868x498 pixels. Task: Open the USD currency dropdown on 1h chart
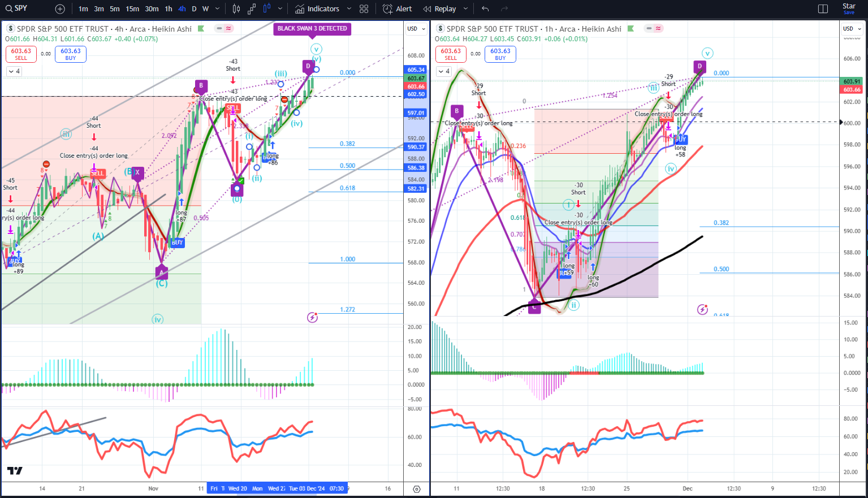(852, 29)
